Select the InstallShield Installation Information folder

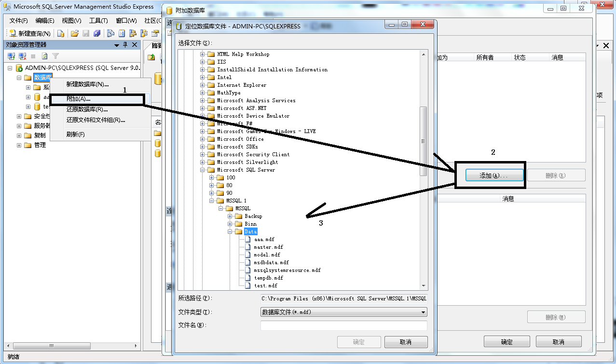pos(272,69)
